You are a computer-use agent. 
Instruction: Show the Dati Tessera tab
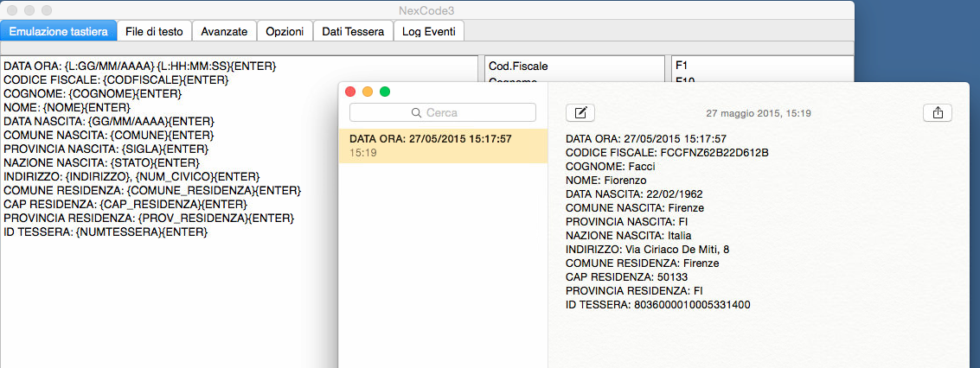(x=353, y=31)
